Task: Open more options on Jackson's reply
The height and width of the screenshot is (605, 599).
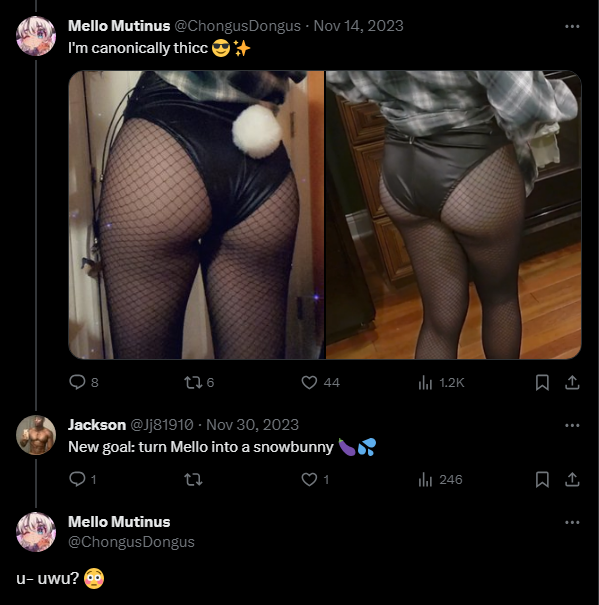Action: point(572,425)
